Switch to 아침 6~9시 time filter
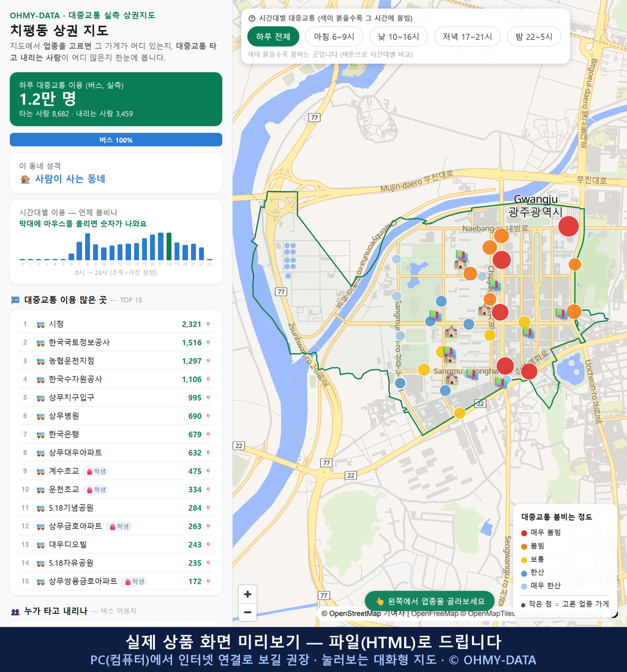 pyautogui.click(x=334, y=37)
